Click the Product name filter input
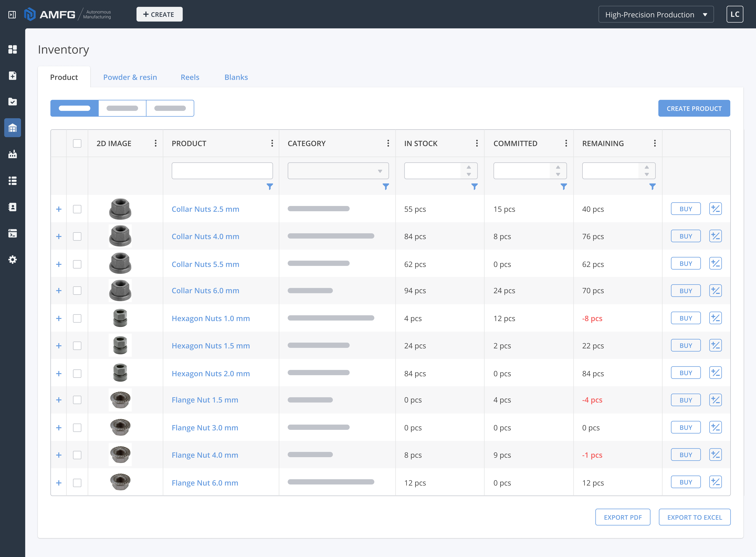Image resolution: width=756 pixels, height=557 pixels. coord(222,171)
